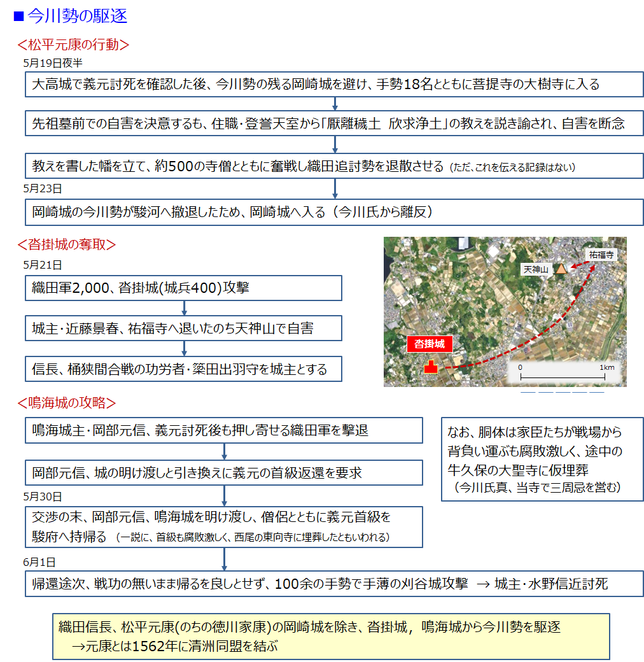This screenshot has width=644, height=662.
Task: Click the red 沓掛城 label on the map
Action: 430,344
